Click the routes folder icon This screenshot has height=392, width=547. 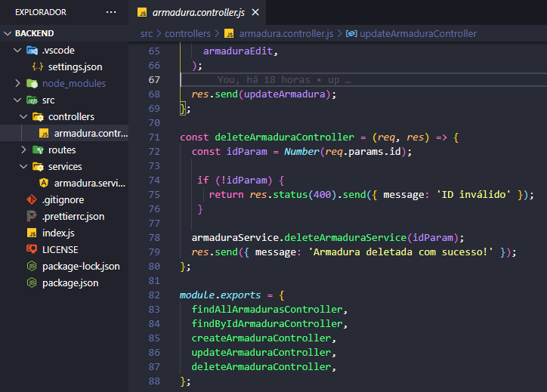pos(38,150)
